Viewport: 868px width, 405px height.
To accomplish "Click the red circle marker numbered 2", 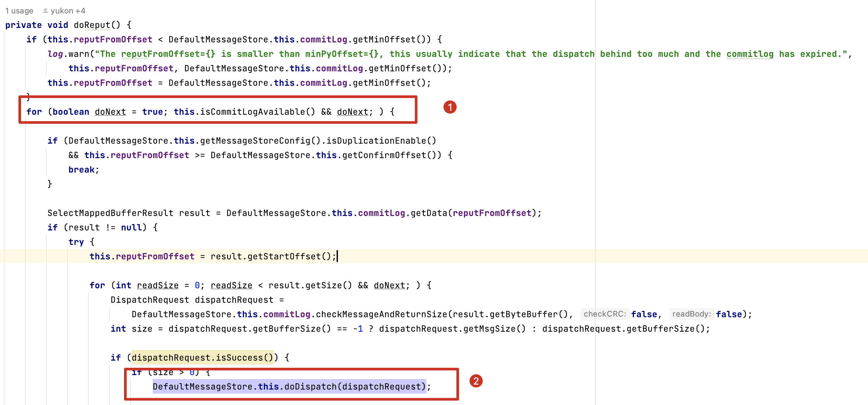I will [475, 381].
